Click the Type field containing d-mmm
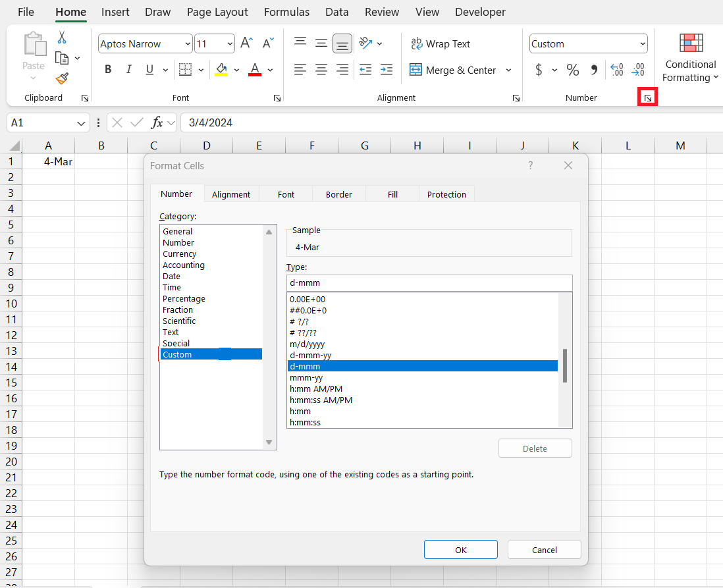 pos(429,282)
